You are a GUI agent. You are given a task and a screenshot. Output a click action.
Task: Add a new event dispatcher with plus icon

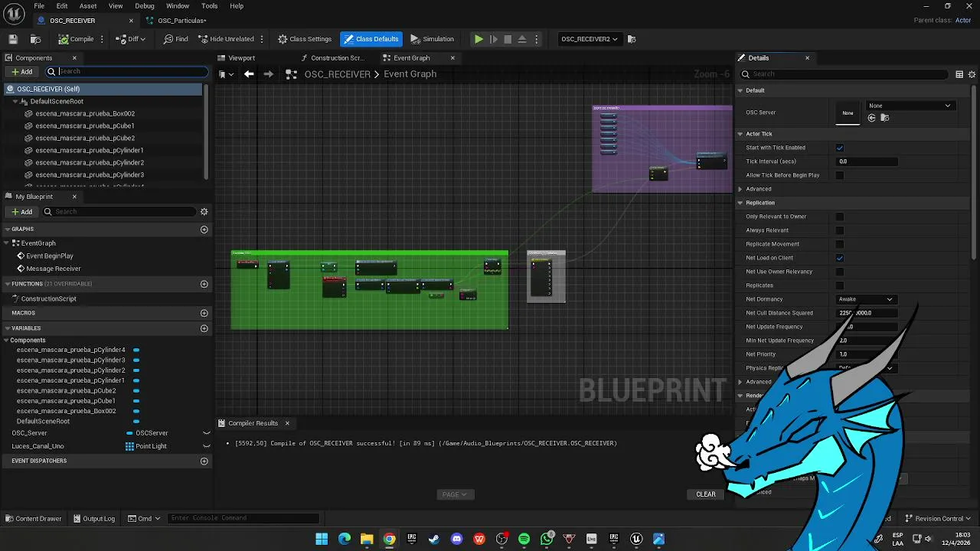(204, 461)
